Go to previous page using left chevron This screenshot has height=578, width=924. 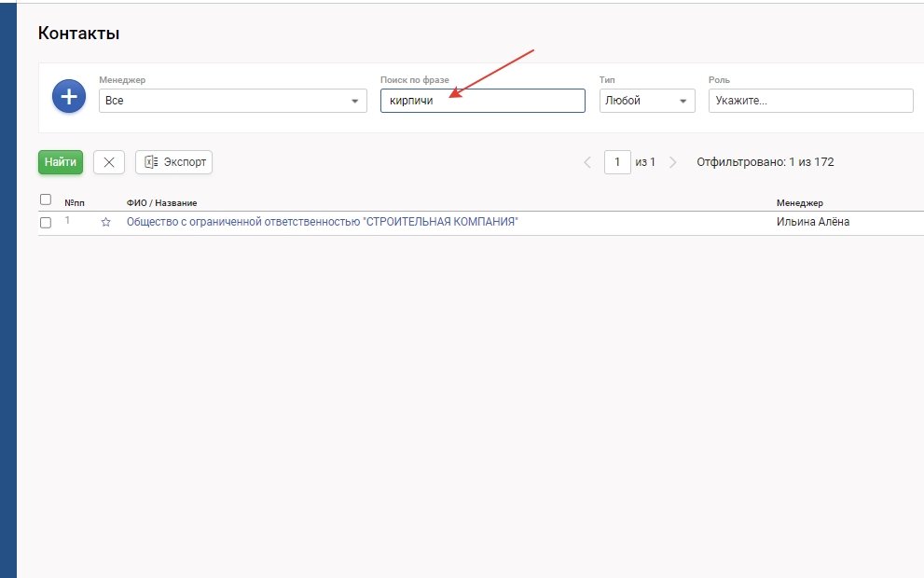[x=587, y=162]
